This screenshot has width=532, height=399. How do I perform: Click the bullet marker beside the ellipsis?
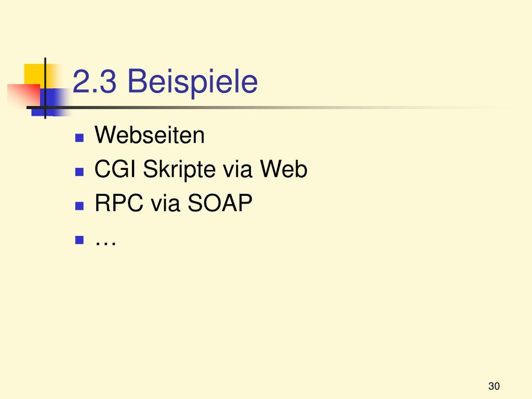coord(79,240)
